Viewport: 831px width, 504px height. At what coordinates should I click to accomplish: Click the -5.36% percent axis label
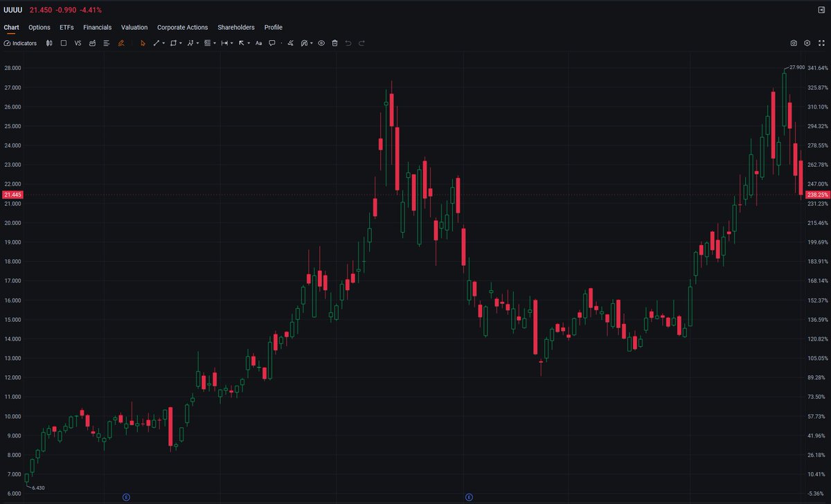817,494
